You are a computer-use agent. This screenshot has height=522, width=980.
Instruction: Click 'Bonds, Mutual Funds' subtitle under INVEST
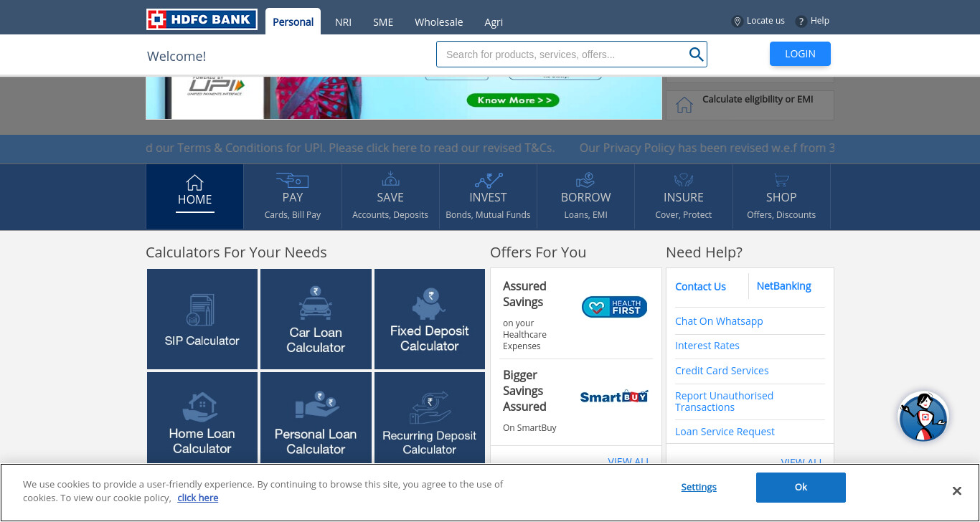click(x=488, y=215)
